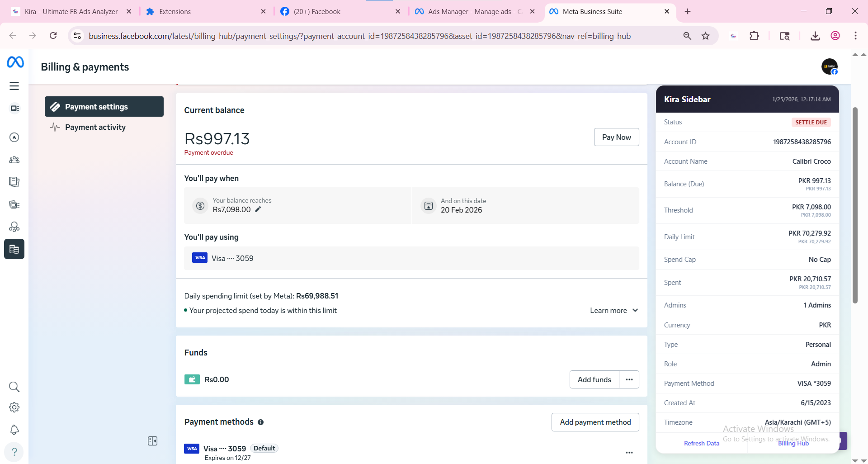Click the audiences people icon in sidebar
Viewport: 868px width, 464px height.
pos(14,160)
